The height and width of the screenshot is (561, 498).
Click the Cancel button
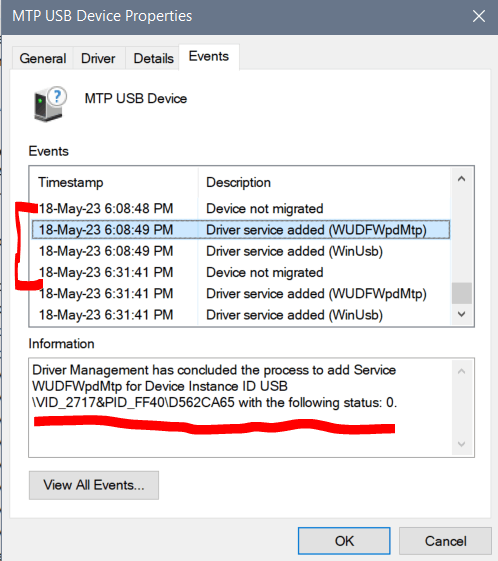(x=445, y=541)
